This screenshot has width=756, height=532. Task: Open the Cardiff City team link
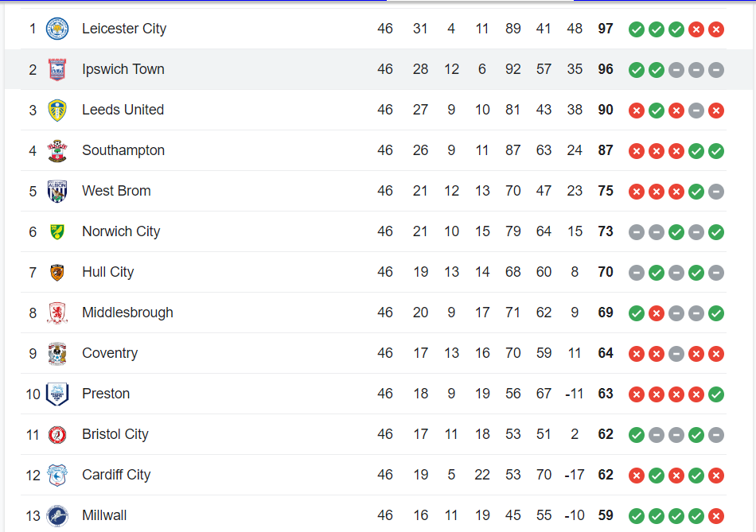pyautogui.click(x=116, y=475)
